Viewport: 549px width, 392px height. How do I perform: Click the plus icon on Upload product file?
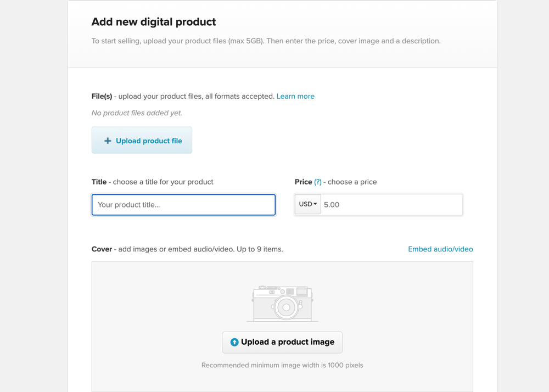108,140
